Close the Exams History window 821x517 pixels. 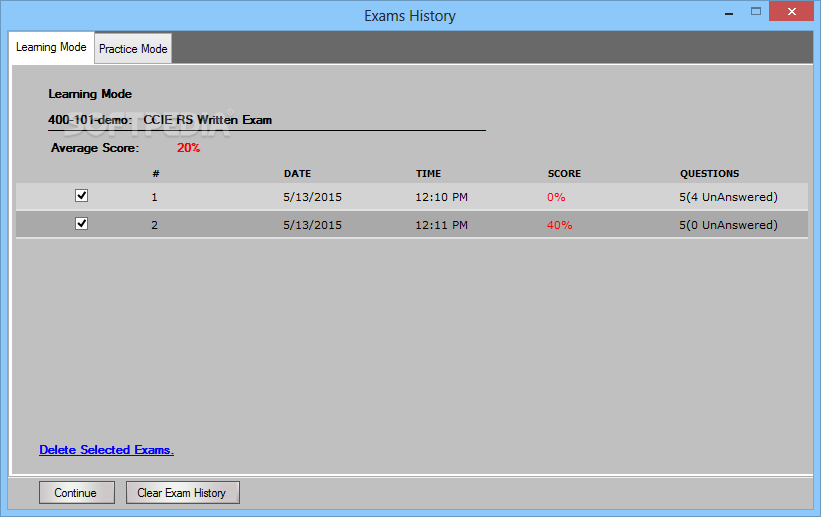(792, 12)
